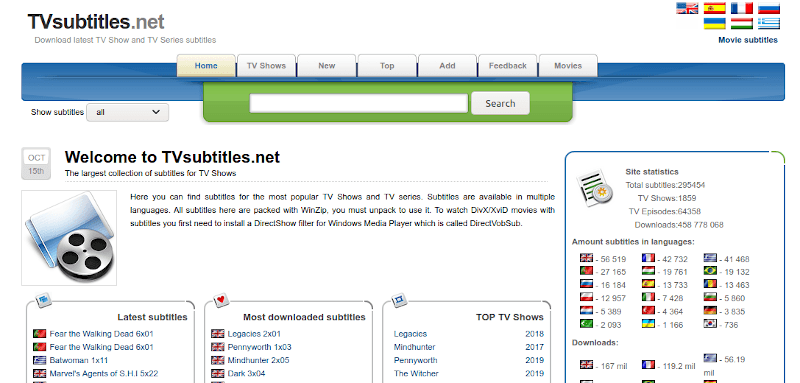The image size is (800, 383).
Task: Click the Site statistics document icon
Action: [594, 187]
